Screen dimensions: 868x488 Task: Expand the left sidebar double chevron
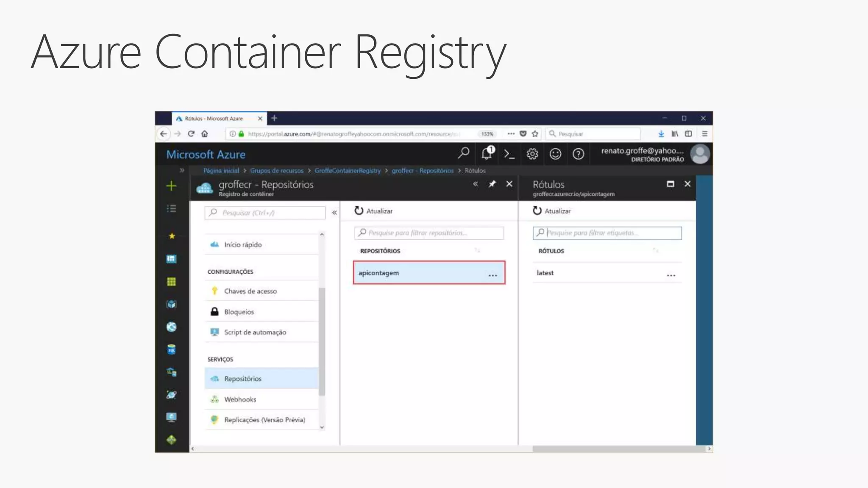(x=182, y=170)
